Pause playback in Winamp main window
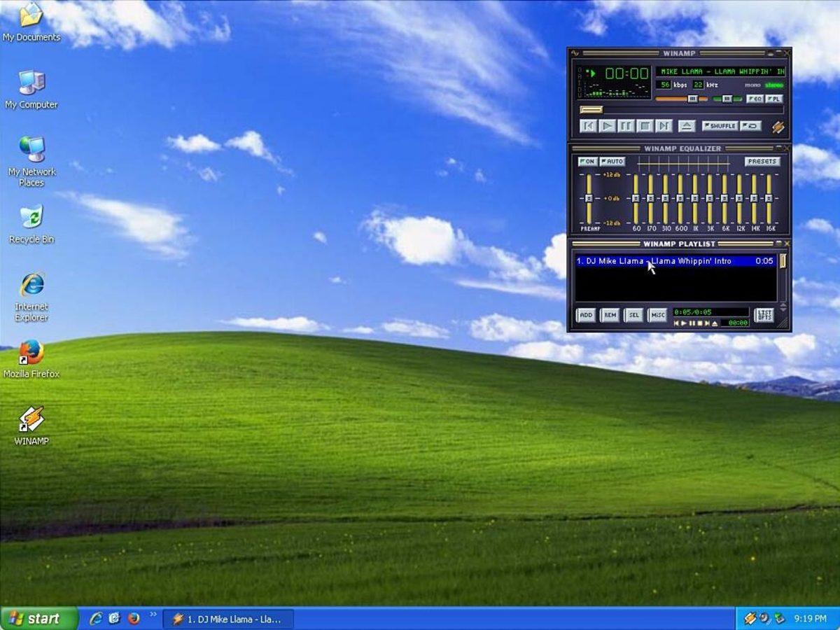Screen dimensions: 840x630 point(626,126)
